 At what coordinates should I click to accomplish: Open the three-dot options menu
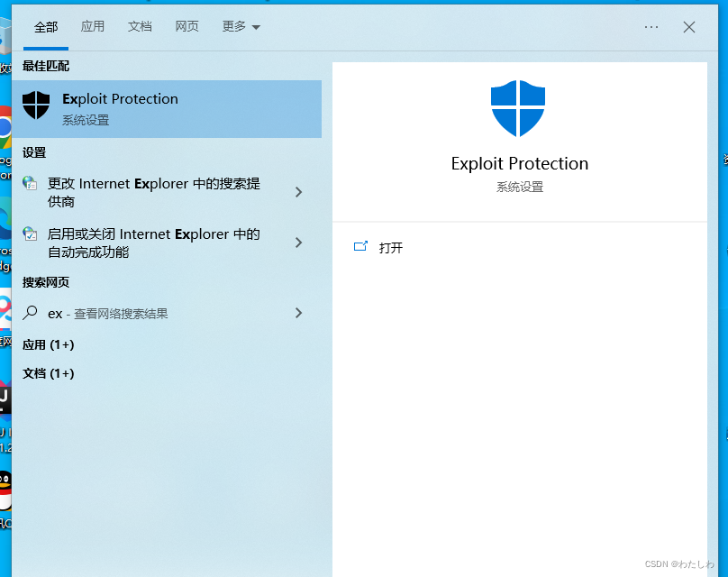[x=651, y=27]
